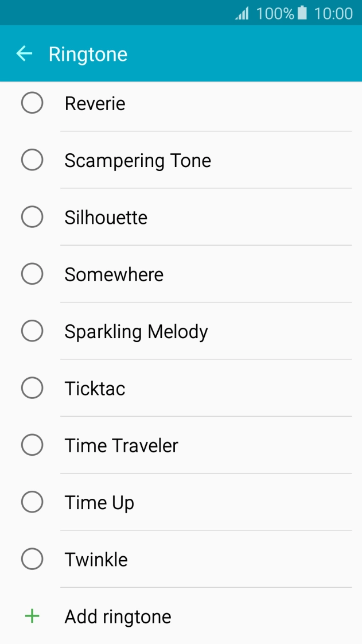The image size is (362, 644).
Task: Tap the Reverie ringtone label
Action: coord(95,103)
